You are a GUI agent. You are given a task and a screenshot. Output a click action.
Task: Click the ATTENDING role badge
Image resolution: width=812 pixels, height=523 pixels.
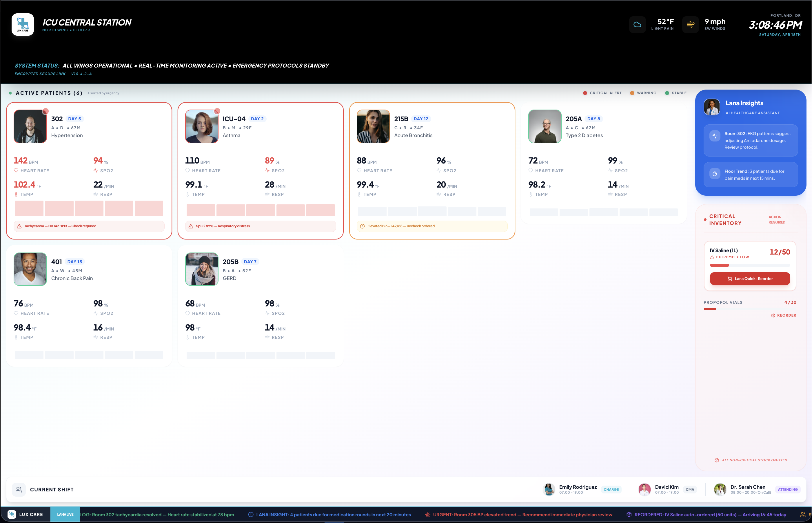pyautogui.click(x=788, y=490)
